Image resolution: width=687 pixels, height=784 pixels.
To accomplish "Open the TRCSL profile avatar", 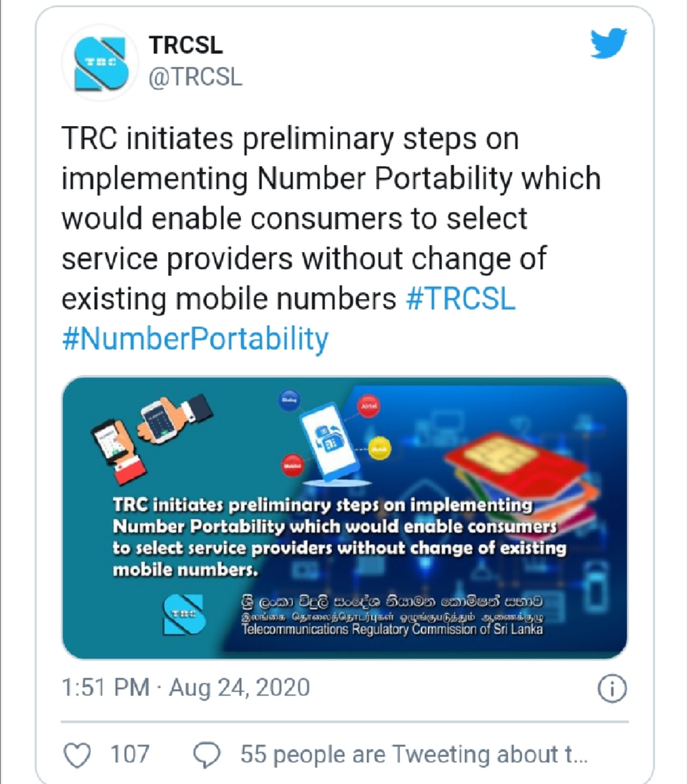I will [x=100, y=60].
